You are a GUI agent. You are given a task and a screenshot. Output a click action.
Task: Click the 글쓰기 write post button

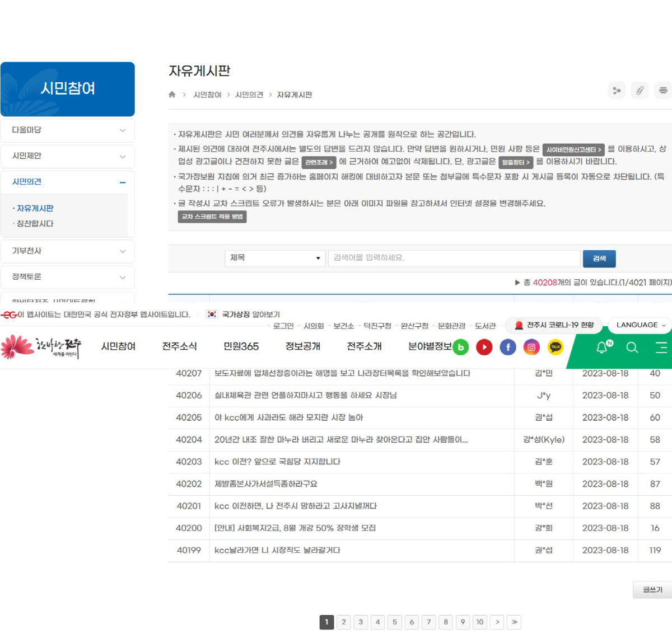click(652, 590)
